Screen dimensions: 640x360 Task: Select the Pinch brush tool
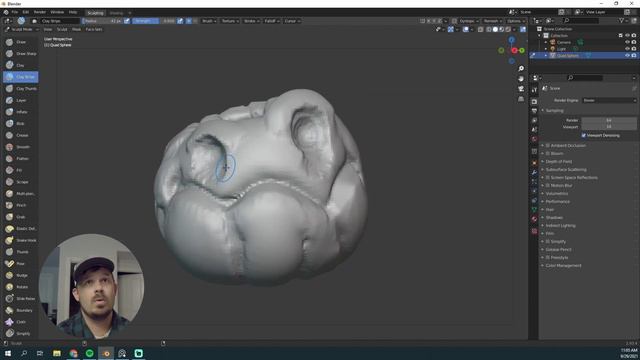20,205
